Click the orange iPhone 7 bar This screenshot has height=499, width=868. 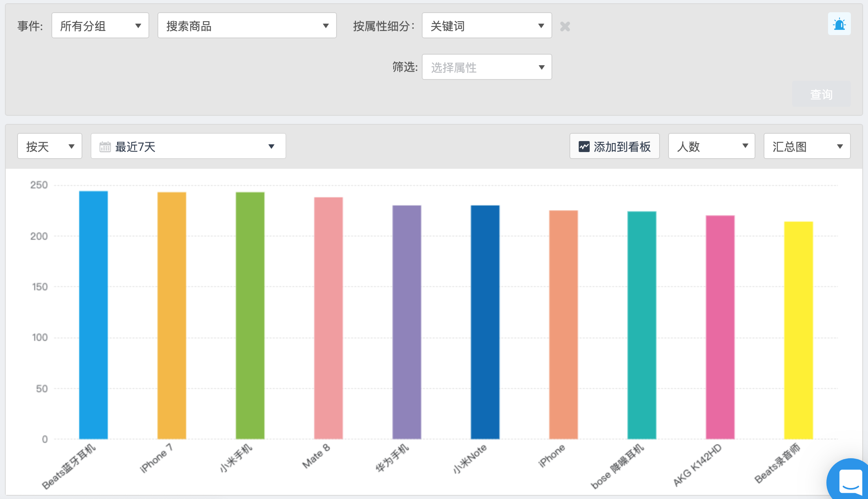click(x=172, y=316)
